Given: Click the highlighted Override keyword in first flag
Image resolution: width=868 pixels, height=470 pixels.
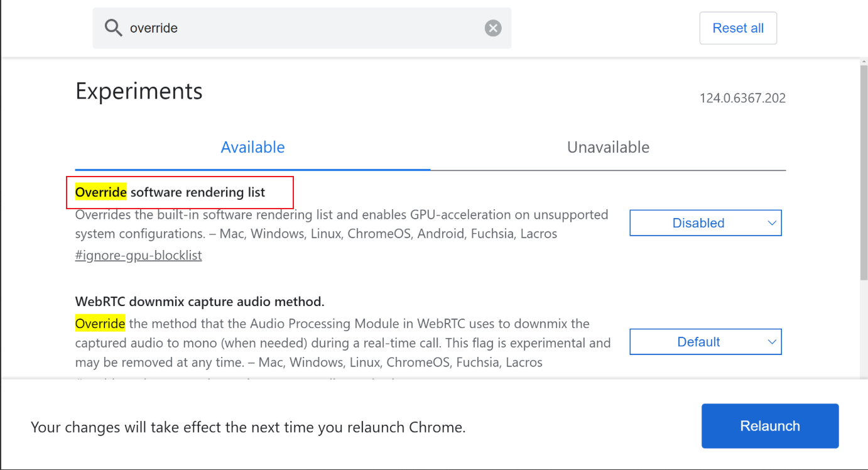Looking at the screenshot, I should [100, 192].
